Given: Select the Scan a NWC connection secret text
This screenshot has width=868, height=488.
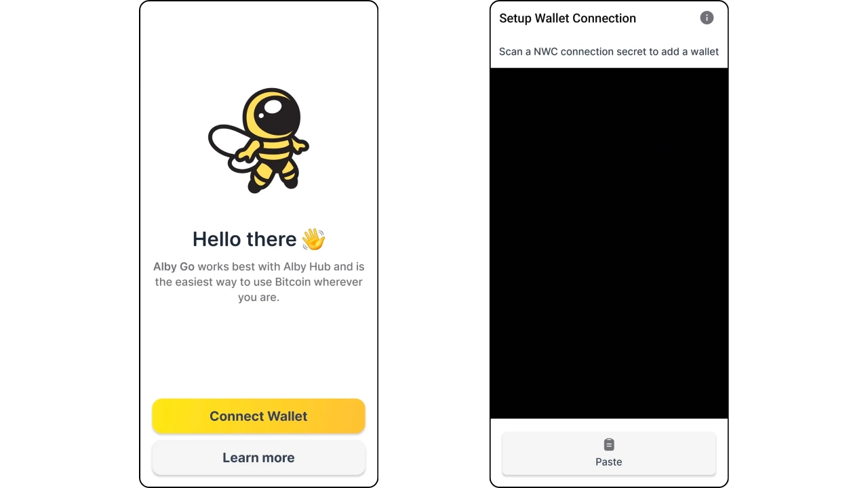Looking at the screenshot, I should [x=609, y=52].
